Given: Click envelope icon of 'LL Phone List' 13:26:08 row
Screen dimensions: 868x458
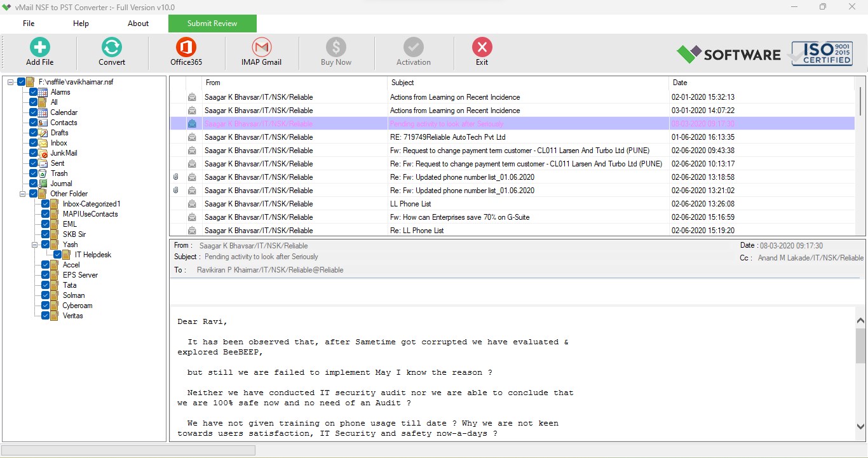Looking at the screenshot, I should coord(192,204).
